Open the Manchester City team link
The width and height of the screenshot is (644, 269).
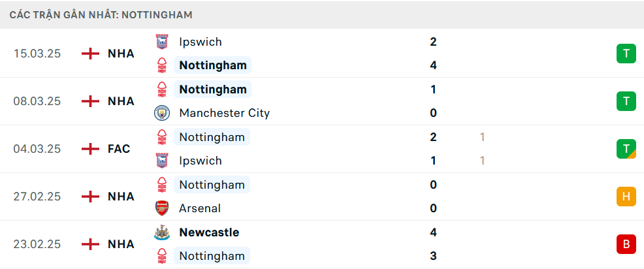[224, 113]
